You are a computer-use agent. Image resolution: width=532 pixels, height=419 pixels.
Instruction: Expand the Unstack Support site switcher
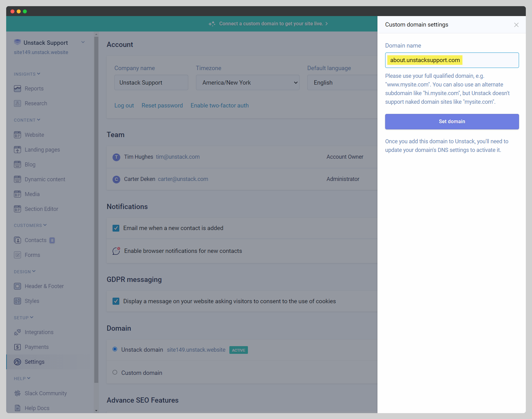[x=83, y=42]
